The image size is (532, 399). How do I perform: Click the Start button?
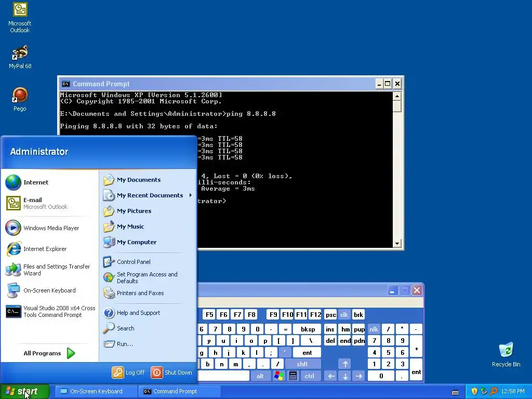click(25, 391)
